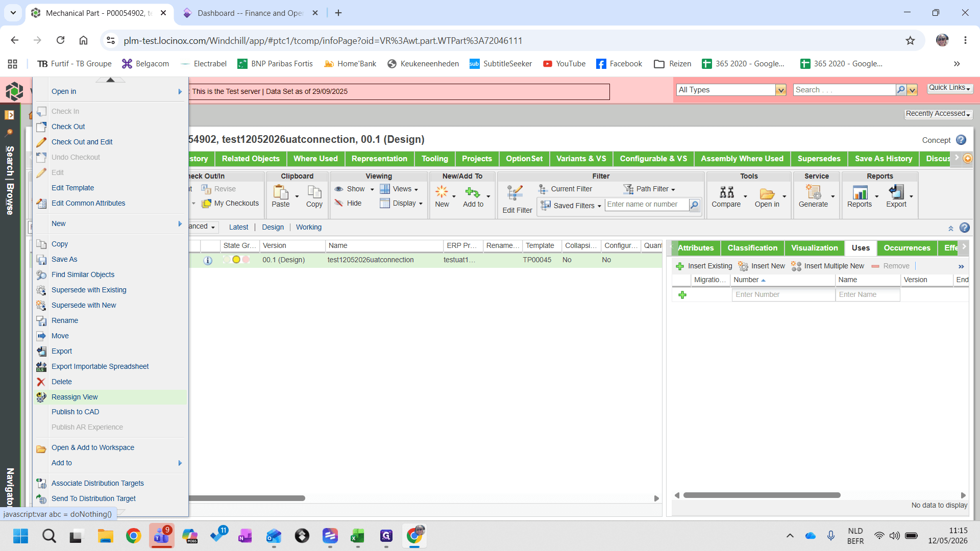
Task: Open Microsoft Teams from the taskbar
Action: (161, 536)
